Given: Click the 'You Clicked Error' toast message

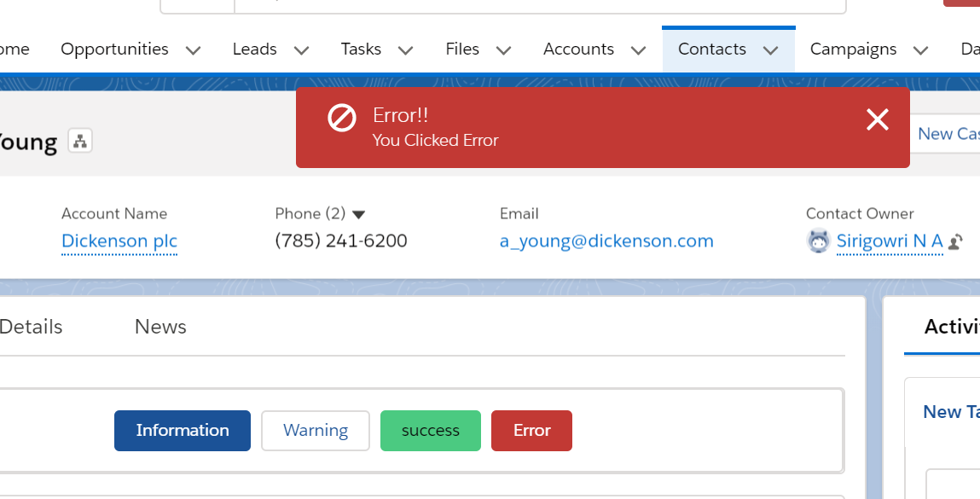Looking at the screenshot, I should point(436,140).
